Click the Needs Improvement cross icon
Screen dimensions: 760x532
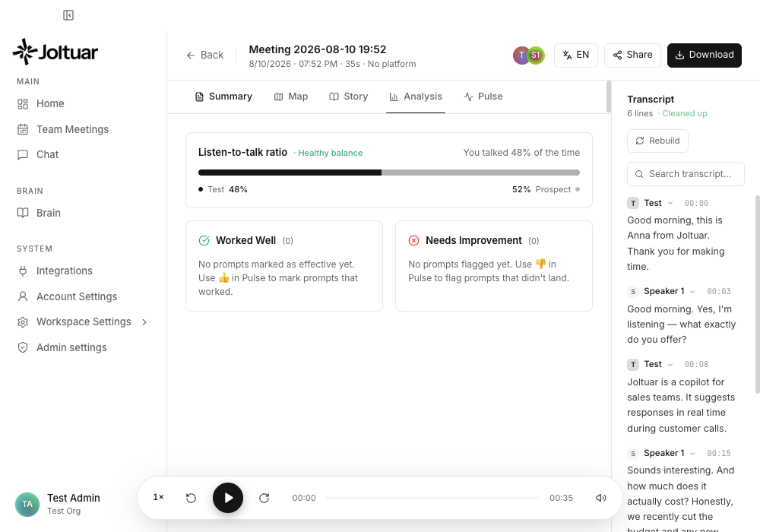(413, 240)
